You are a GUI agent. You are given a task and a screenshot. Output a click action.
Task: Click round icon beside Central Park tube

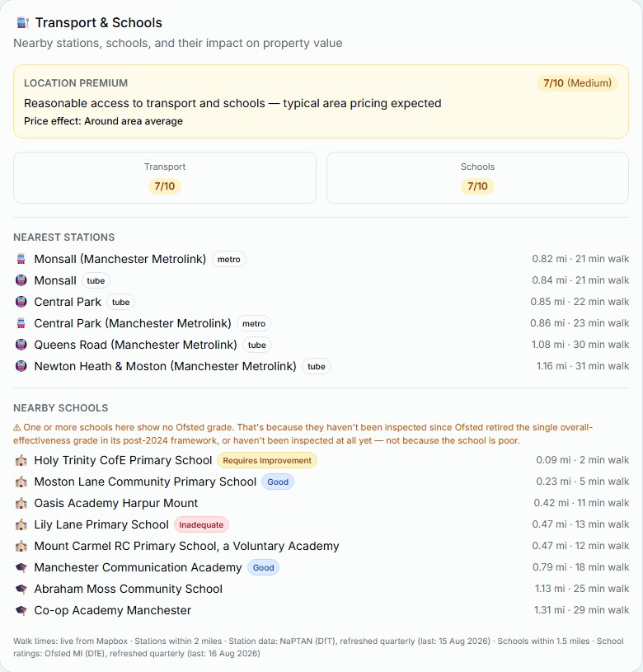point(21,302)
